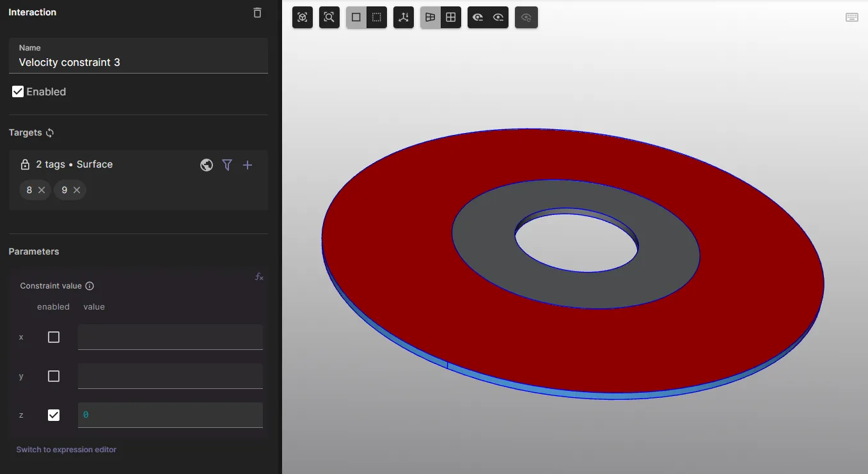This screenshot has width=868, height=474.
Task: Remove tag 9 from targets
Action: point(77,190)
